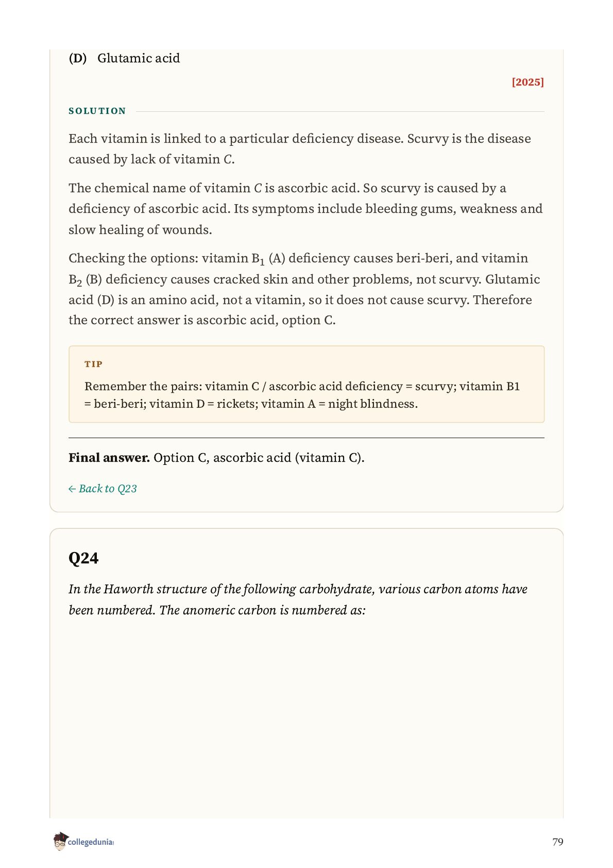The image size is (613, 868).
Task: Click page number 79 in footer
Action: 557,842
